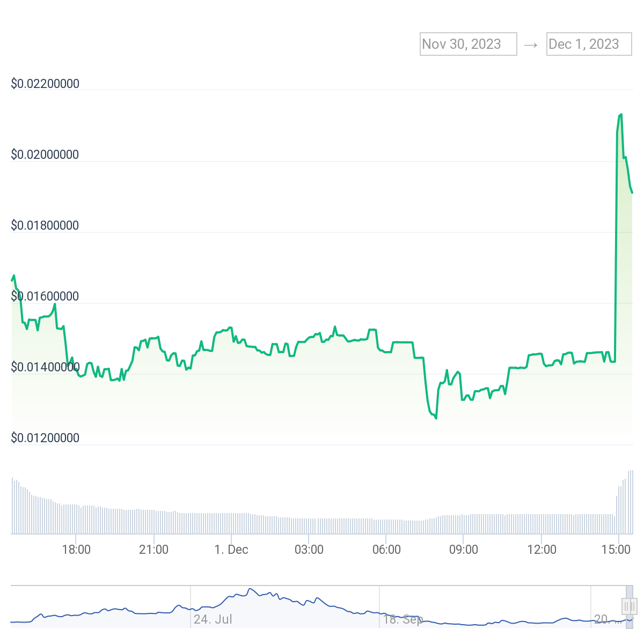Image resolution: width=644 pixels, height=644 pixels.
Task: Click the 24. Jul label in navigator
Action: click(213, 619)
